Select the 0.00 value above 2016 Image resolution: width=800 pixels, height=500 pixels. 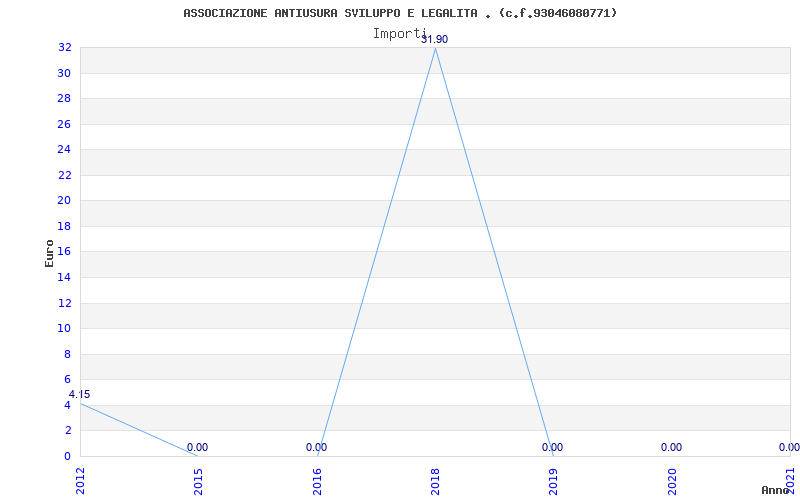(316, 447)
